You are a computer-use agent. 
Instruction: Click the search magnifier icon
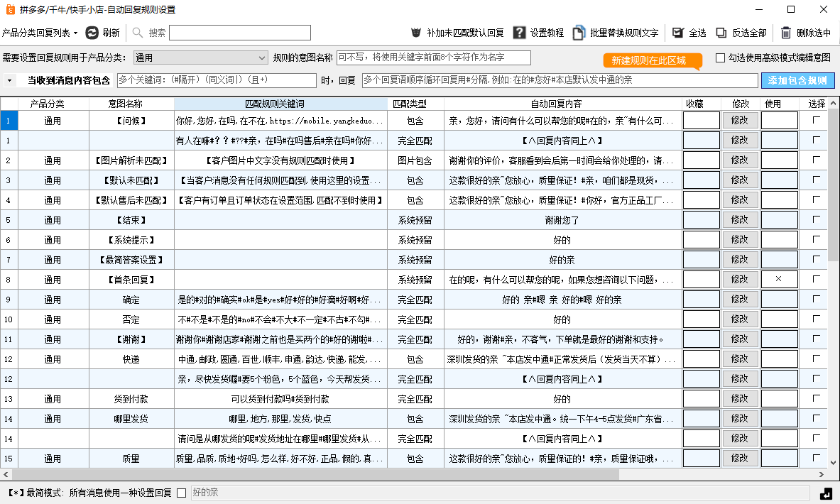pos(138,33)
